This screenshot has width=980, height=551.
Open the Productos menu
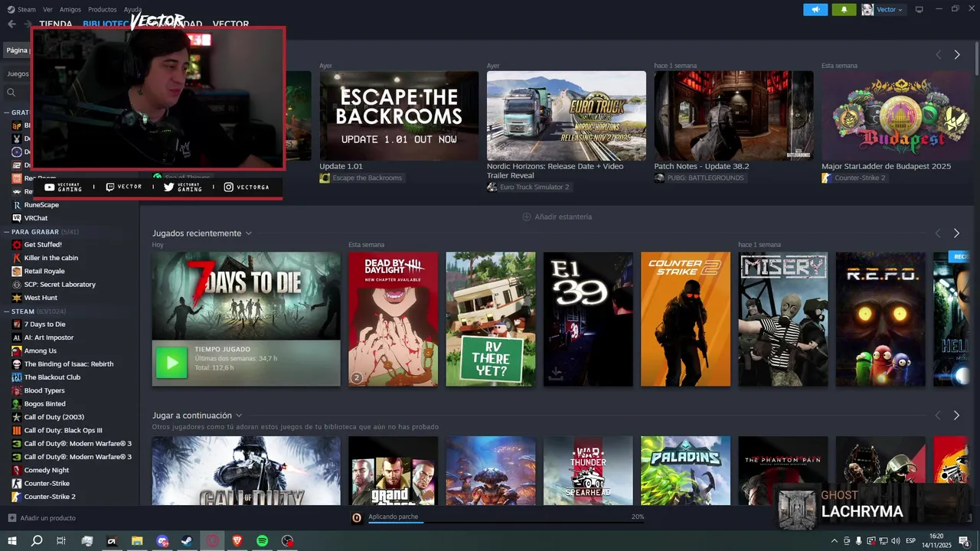click(x=103, y=9)
